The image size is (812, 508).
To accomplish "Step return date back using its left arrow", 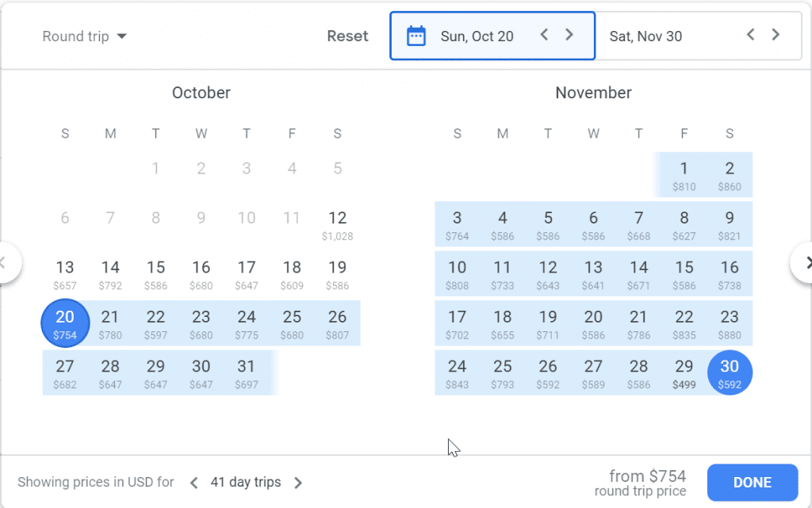I will (x=750, y=35).
